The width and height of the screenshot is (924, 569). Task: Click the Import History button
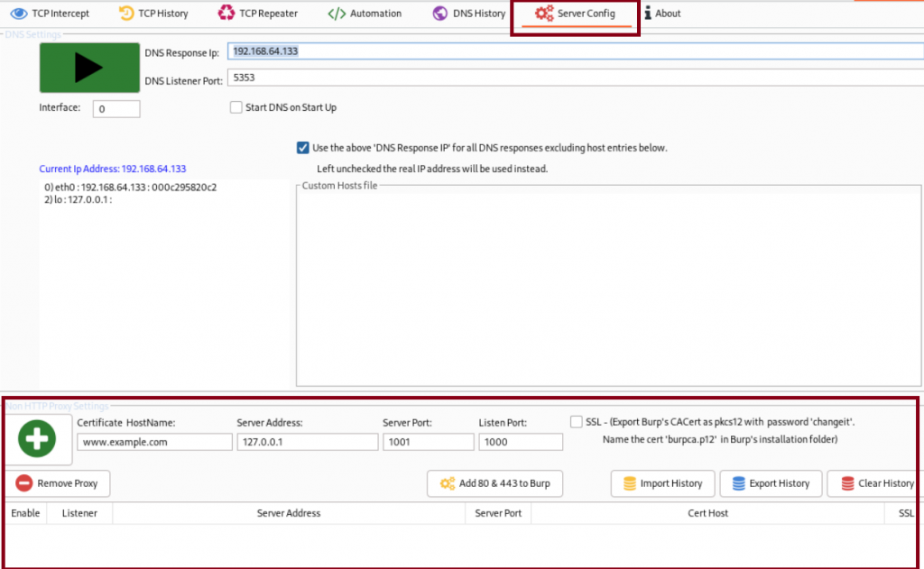tap(662, 483)
